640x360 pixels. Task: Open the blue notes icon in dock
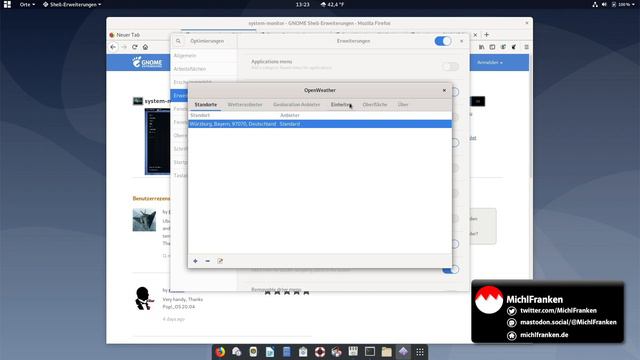[x=287, y=351]
